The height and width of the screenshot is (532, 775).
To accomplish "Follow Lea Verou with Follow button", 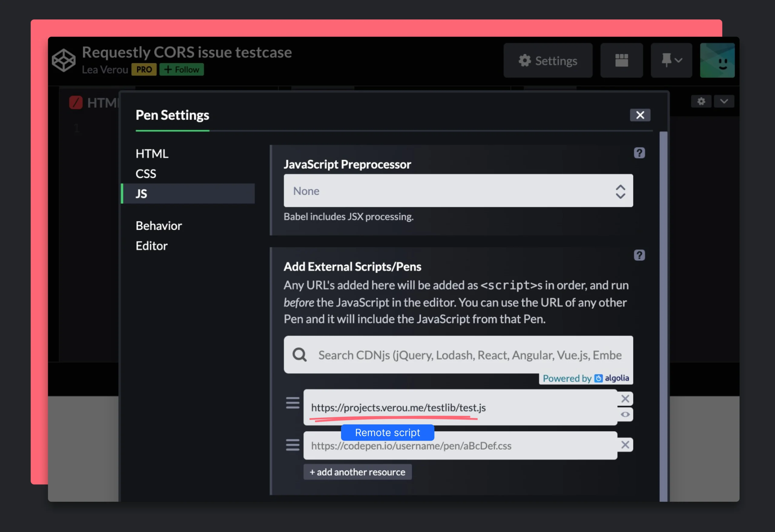I will pyautogui.click(x=181, y=69).
